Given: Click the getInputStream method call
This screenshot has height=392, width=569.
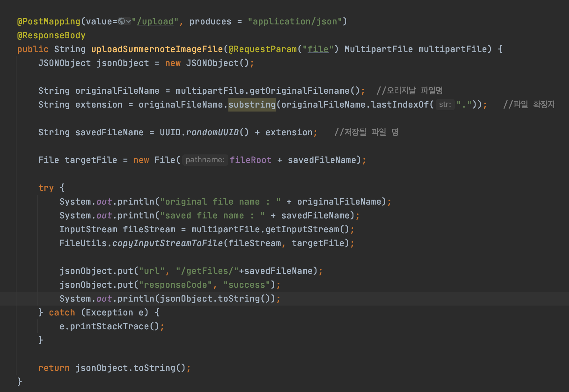Looking at the screenshot, I should (x=302, y=229).
